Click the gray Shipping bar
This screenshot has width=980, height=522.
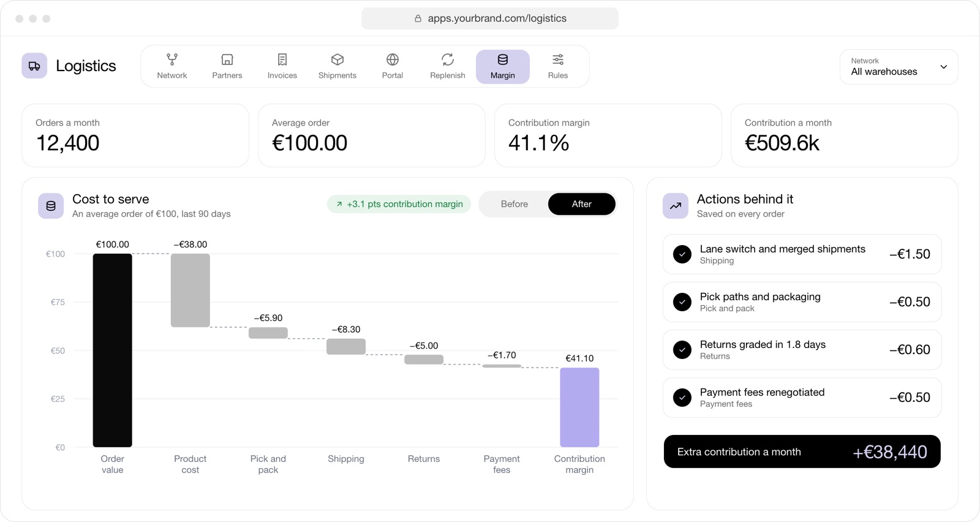click(x=346, y=347)
